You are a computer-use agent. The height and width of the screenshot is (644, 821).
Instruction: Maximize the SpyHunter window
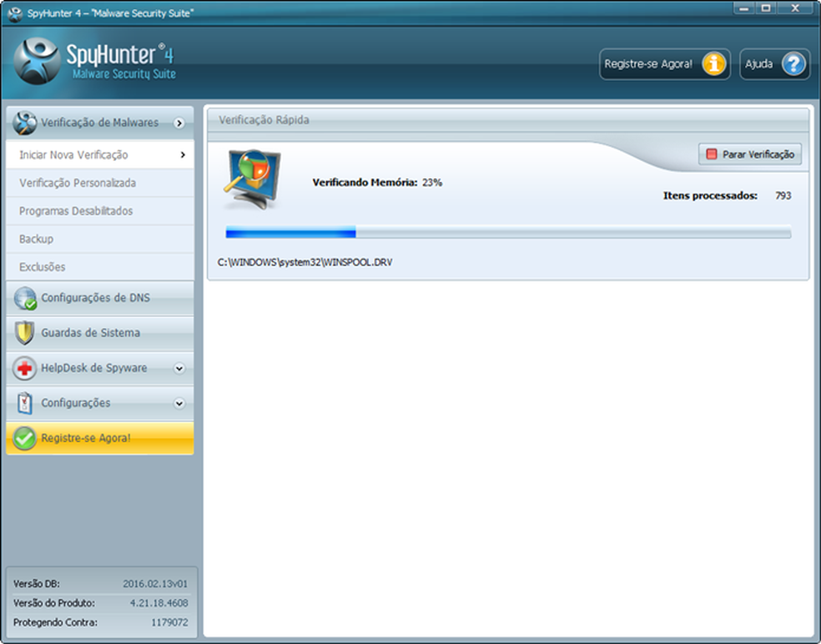point(766,8)
